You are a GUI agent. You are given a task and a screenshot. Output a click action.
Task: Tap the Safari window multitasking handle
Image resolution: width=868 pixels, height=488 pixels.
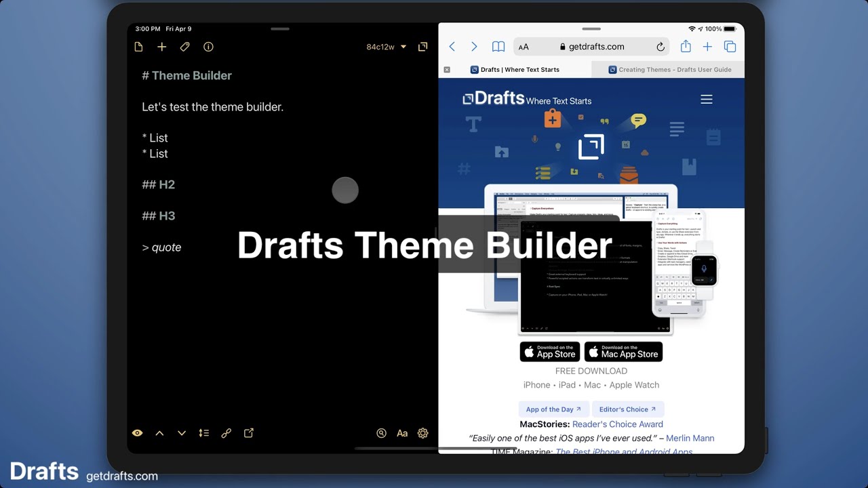pyautogui.click(x=591, y=29)
